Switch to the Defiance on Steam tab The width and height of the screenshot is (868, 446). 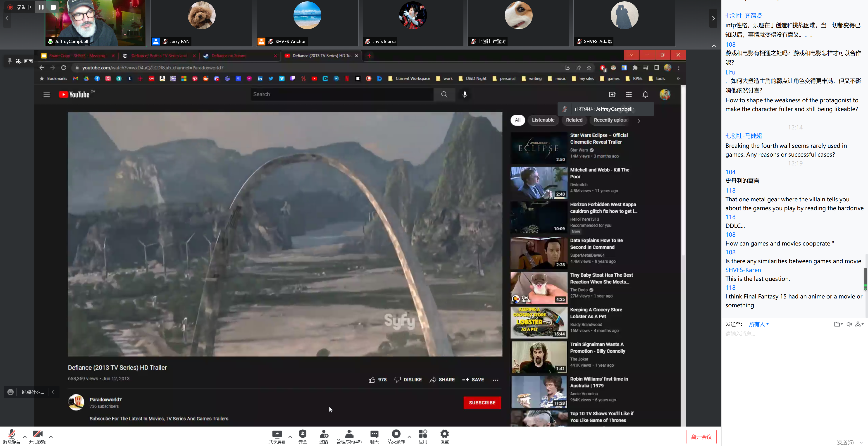pyautogui.click(x=240, y=56)
